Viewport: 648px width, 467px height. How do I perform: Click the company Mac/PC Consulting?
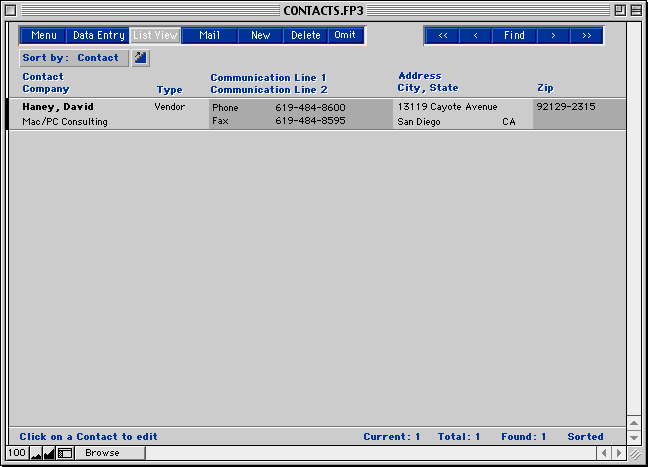[65, 122]
